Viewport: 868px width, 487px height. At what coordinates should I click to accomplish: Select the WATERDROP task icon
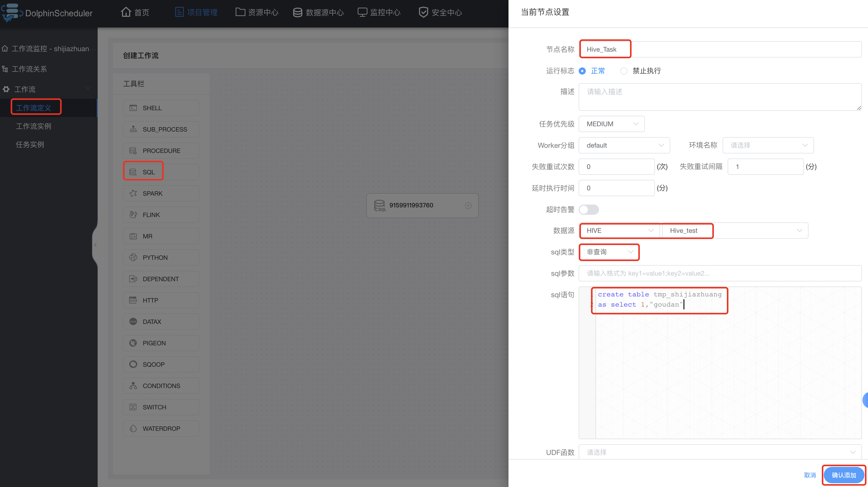[133, 428]
